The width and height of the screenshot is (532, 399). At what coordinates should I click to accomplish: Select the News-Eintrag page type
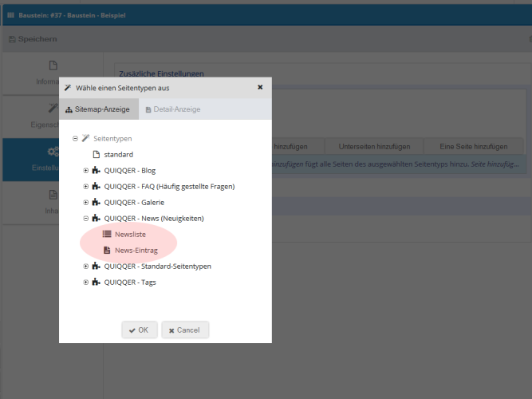(x=136, y=251)
